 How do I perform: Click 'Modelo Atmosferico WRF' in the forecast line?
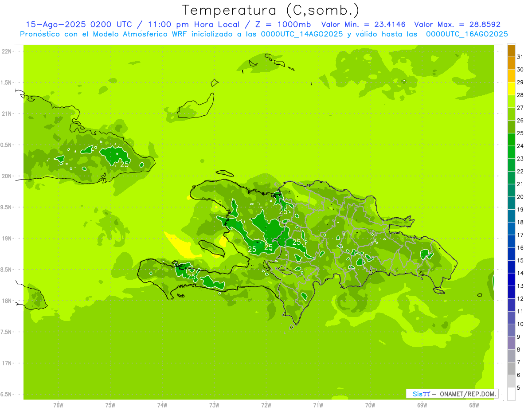click(140, 34)
